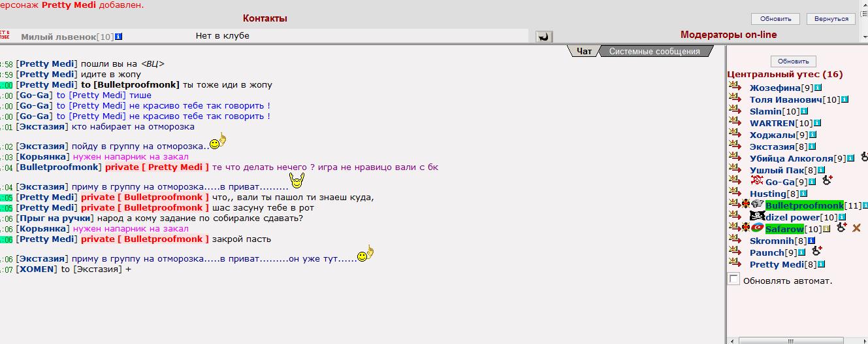Click Центральный утес (16) heading
Image resolution: width=868 pixels, height=344 pixels.
[x=784, y=75]
